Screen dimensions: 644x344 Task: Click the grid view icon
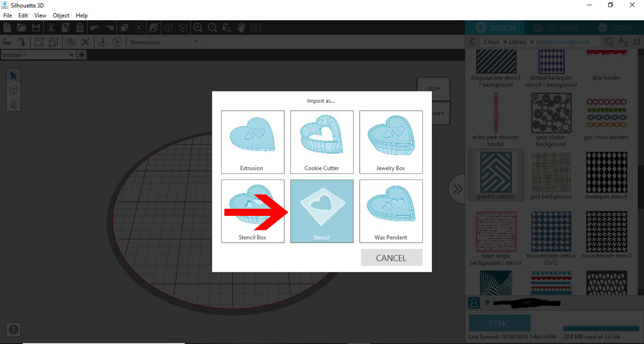(637, 42)
